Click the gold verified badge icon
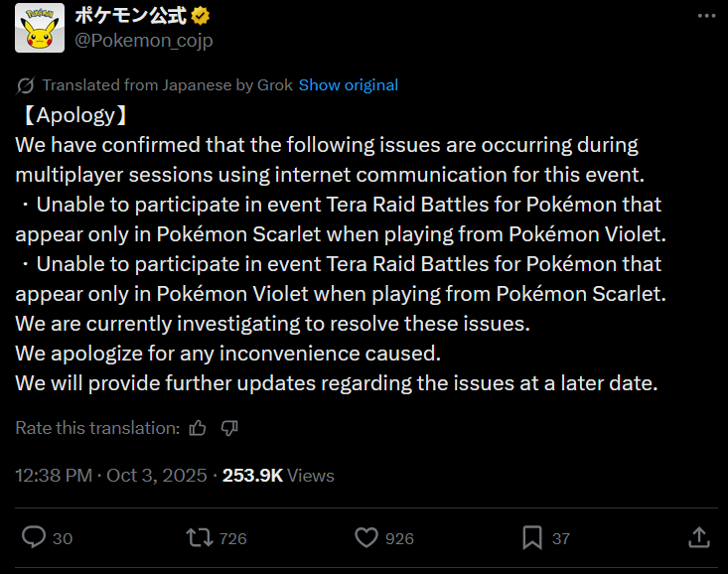Viewport: 728px width, 574px height. [199, 17]
